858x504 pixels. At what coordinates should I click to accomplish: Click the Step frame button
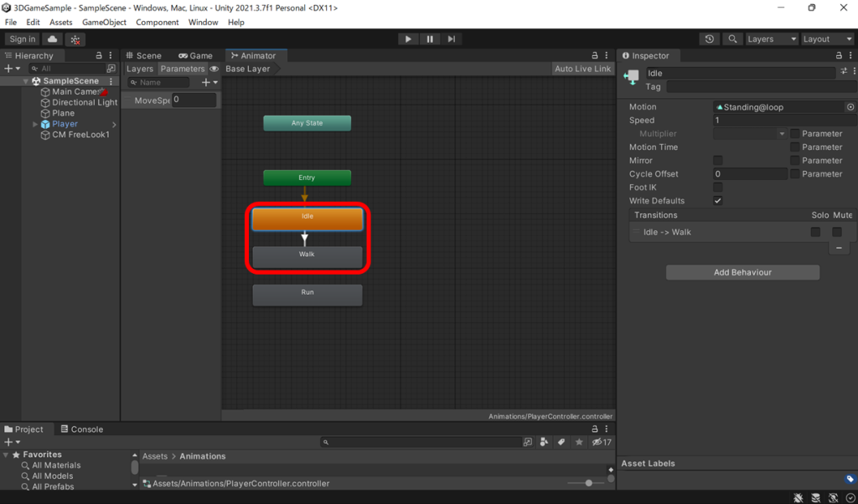[452, 39]
